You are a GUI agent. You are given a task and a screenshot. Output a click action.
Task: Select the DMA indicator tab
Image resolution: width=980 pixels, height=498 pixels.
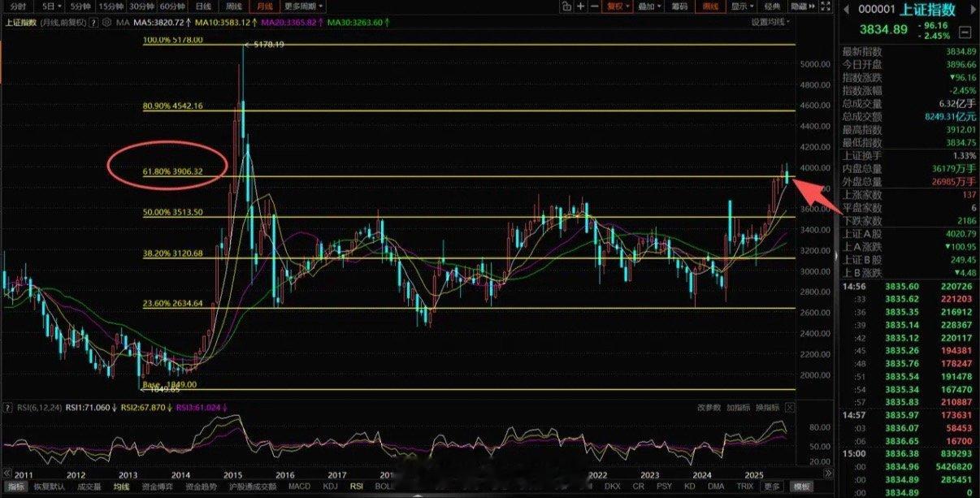click(x=716, y=487)
